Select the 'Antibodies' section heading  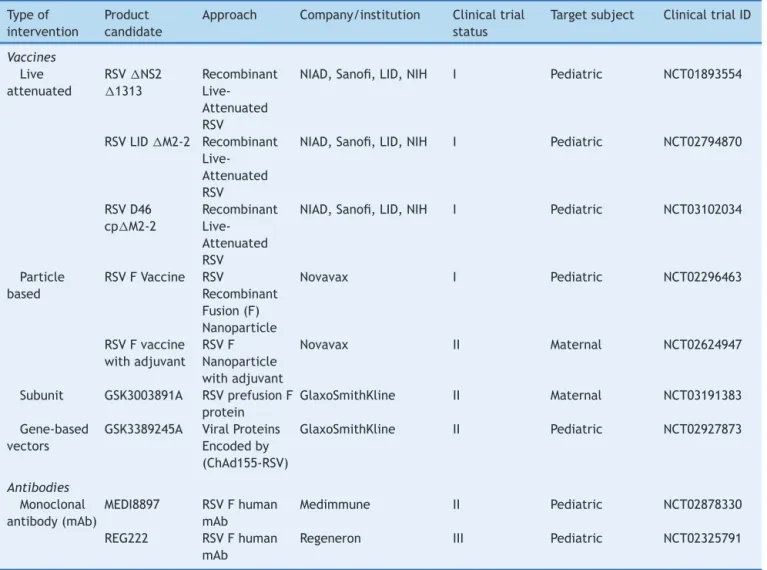click(x=38, y=487)
